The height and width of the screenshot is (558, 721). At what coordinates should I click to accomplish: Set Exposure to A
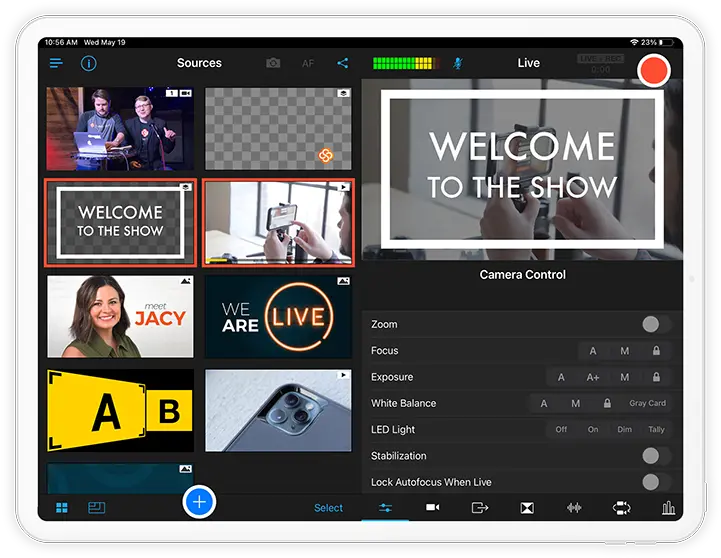click(x=561, y=377)
